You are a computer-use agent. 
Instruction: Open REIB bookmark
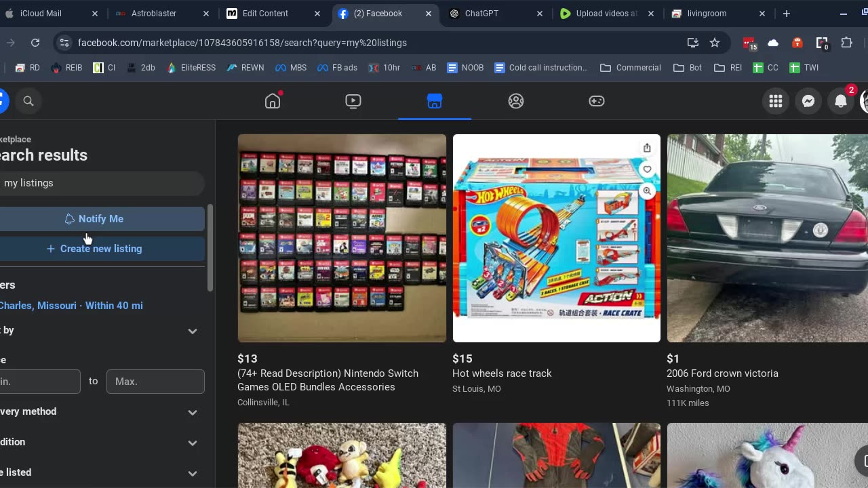[x=67, y=68]
